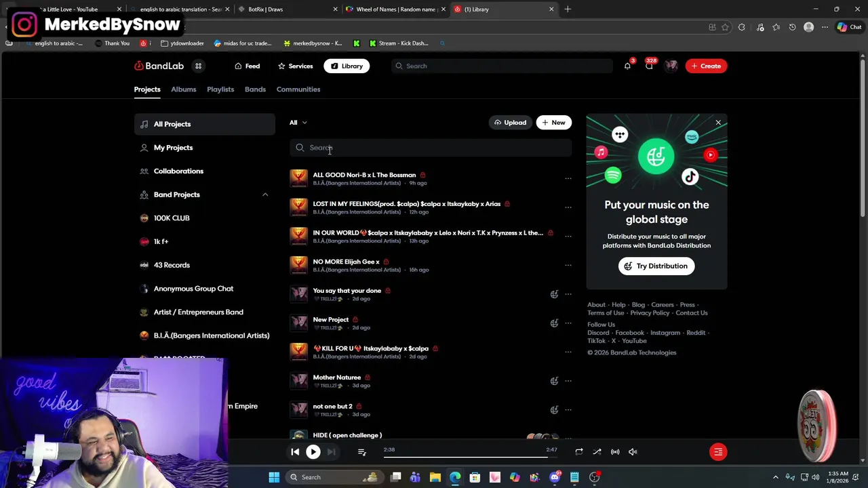
Task: Open options for New Project row
Action: 568,323
